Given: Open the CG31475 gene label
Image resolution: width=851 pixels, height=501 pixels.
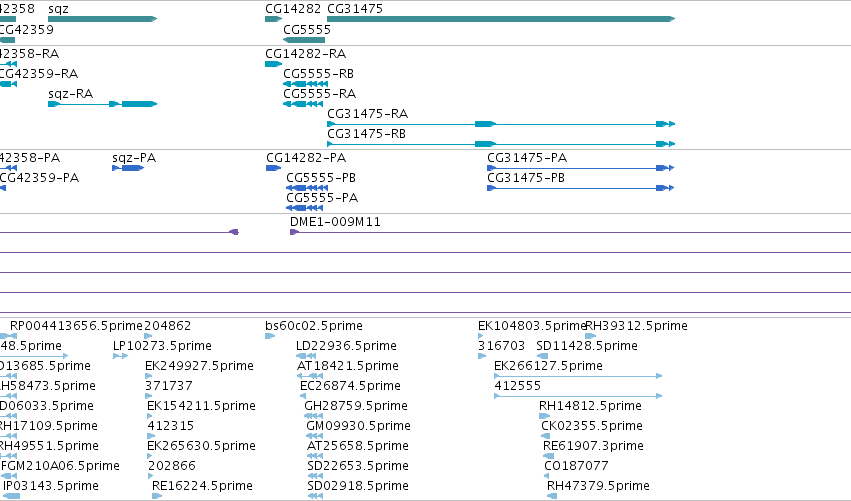Looking at the screenshot, I should click(355, 9).
